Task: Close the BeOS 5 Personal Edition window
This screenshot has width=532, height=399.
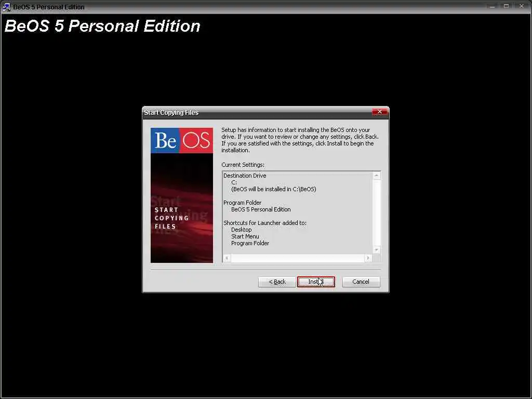Action: click(x=522, y=6)
